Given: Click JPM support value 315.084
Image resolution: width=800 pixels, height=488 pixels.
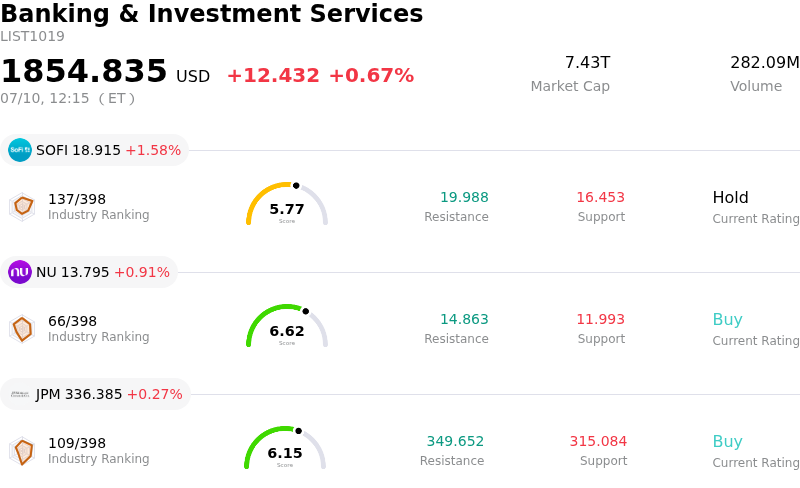Looking at the screenshot, I should tap(598, 441).
